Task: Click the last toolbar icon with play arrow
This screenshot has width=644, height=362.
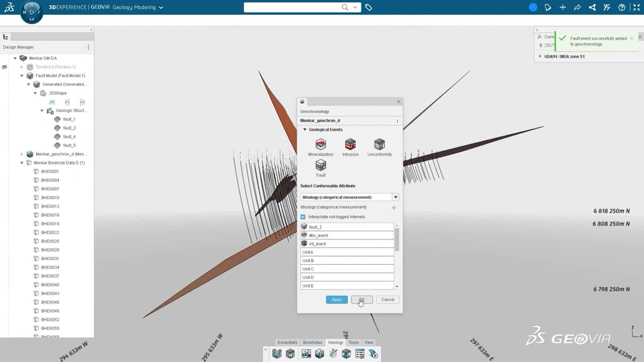Action: [373, 354]
